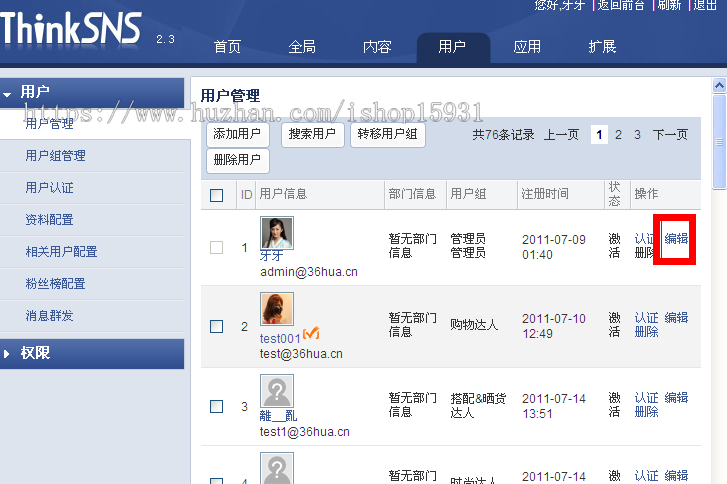Click 认证 for user test001

[646, 318]
